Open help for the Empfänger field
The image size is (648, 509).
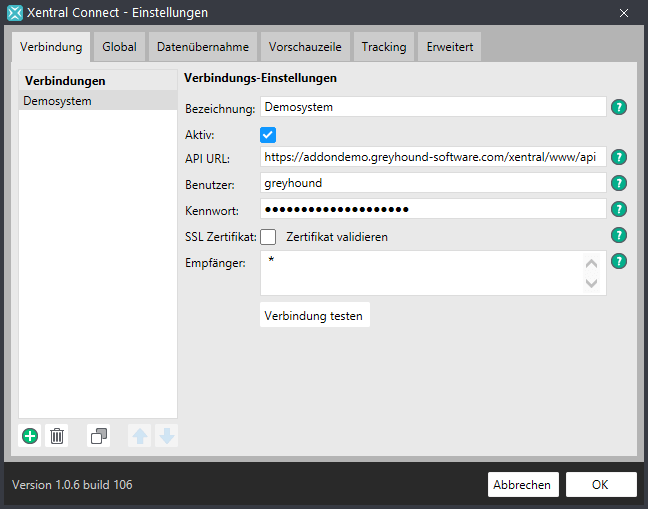tap(619, 261)
